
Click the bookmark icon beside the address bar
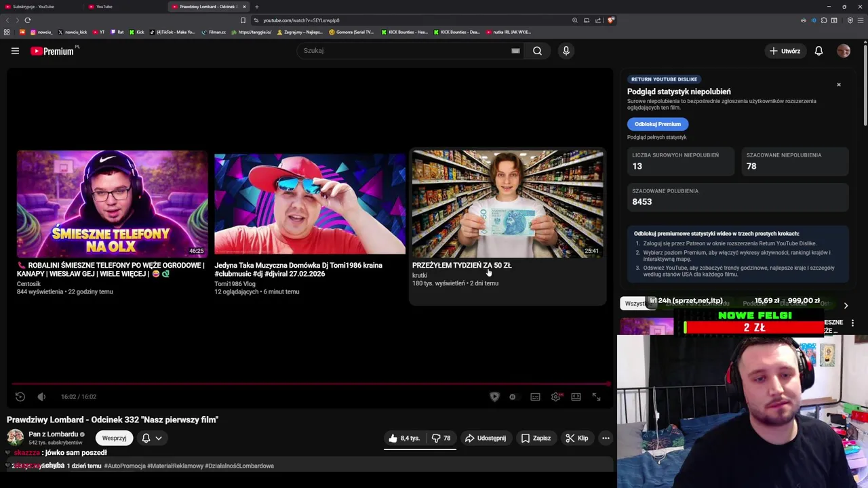pyautogui.click(x=243, y=20)
